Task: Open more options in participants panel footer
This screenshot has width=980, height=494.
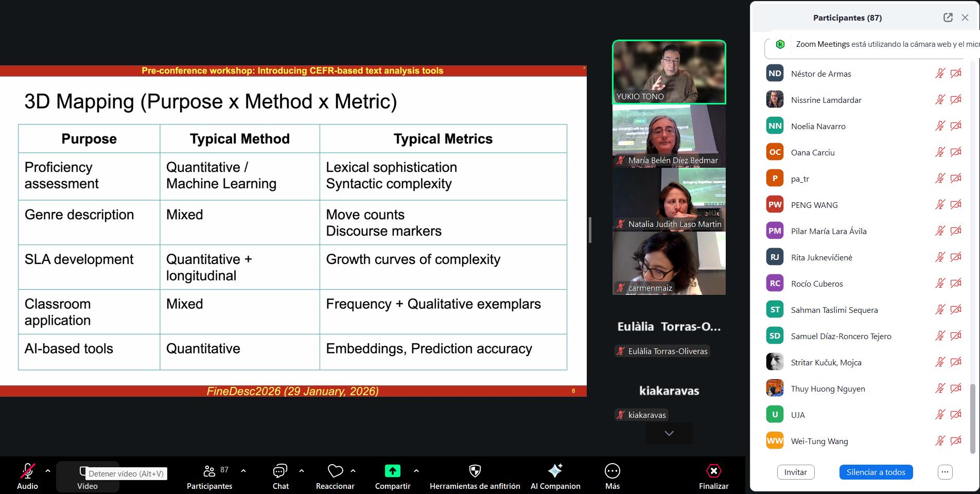Action: (945, 472)
